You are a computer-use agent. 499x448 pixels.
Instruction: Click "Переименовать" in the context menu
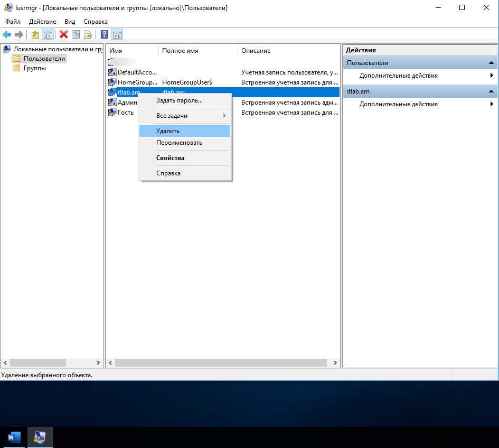pos(179,143)
